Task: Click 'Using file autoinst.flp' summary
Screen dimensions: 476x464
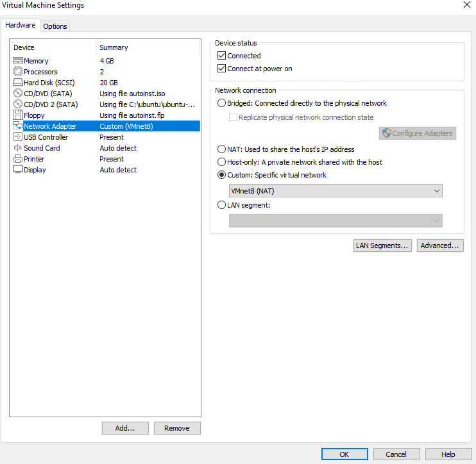Action: 132,115
